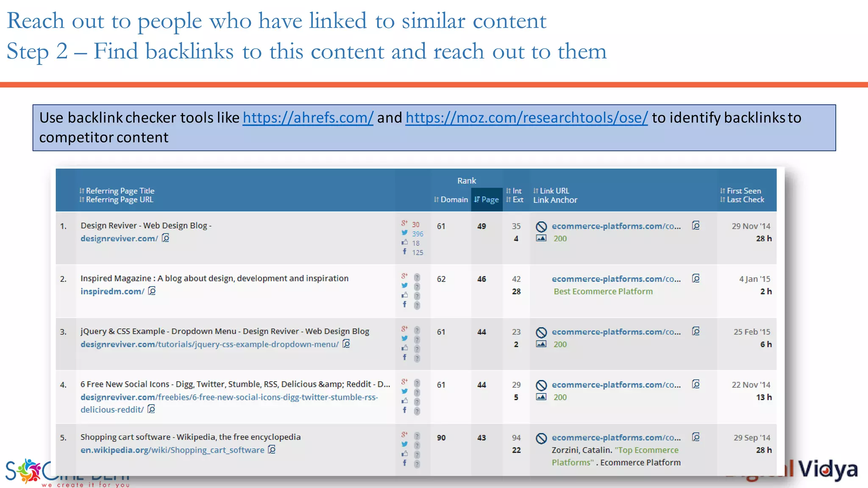Click Facebook icon in jQuery & CSS row

[404, 358]
